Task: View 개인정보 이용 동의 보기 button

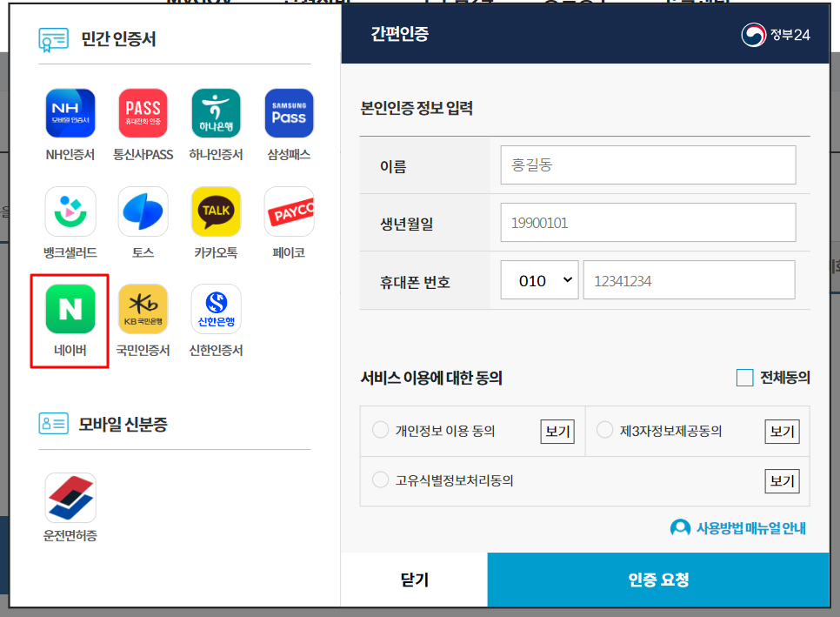Action: click(x=557, y=432)
